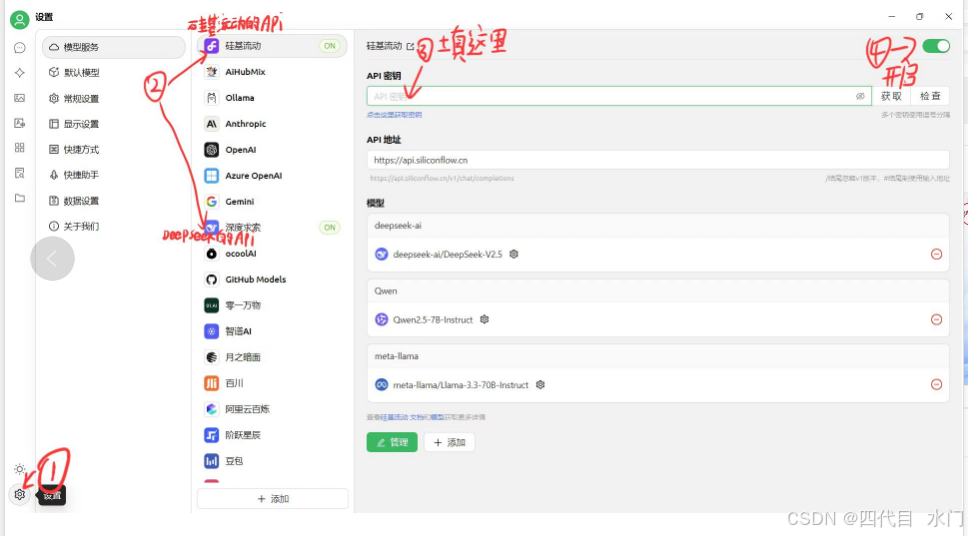Open 默认模型 settings section
The height and width of the screenshot is (536, 968).
[x=114, y=72]
